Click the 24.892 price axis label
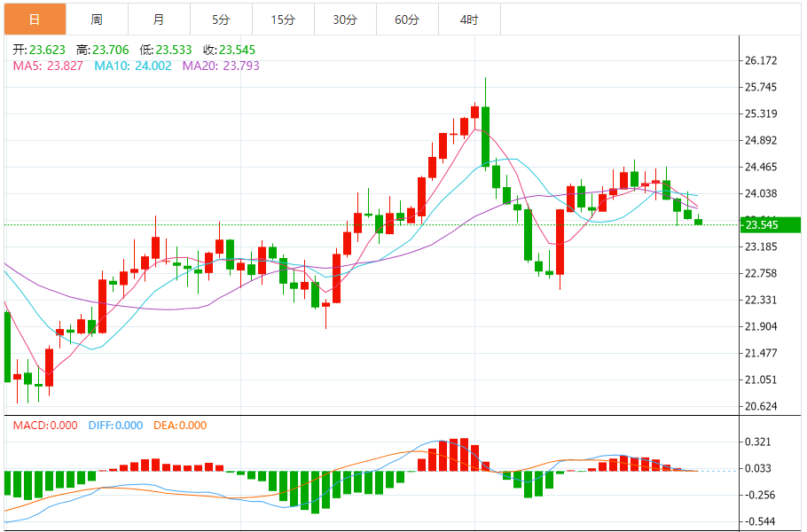Image resolution: width=807 pixels, height=532 pixels. [761, 140]
